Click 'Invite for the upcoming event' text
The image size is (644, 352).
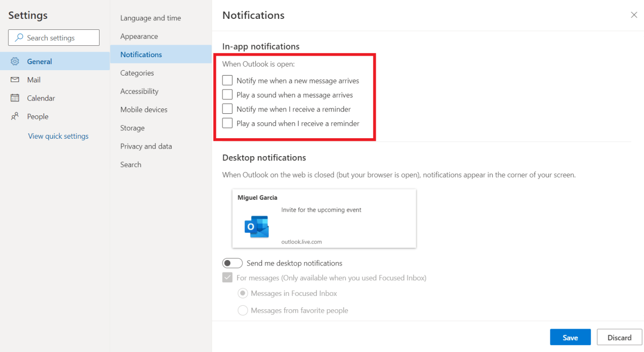point(322,210)
